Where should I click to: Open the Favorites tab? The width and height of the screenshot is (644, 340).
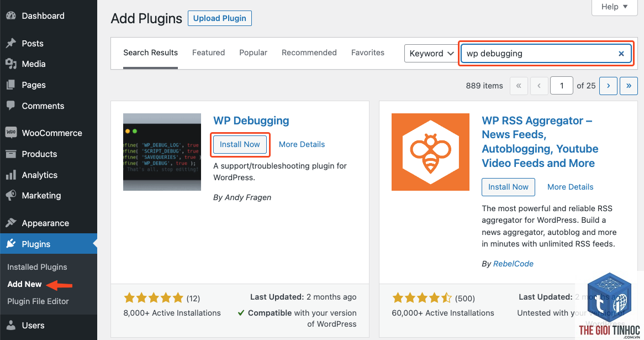(368, 53)
